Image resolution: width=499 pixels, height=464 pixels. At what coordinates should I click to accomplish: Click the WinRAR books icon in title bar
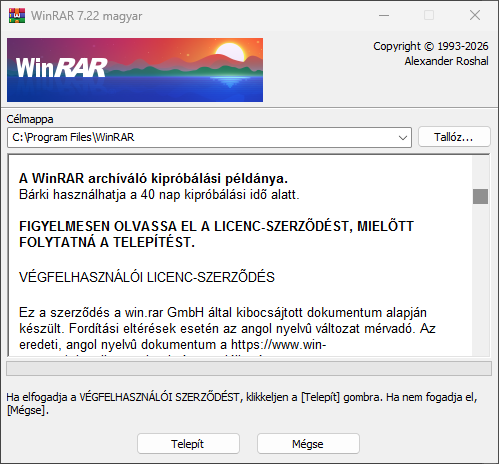pos(17,15)
